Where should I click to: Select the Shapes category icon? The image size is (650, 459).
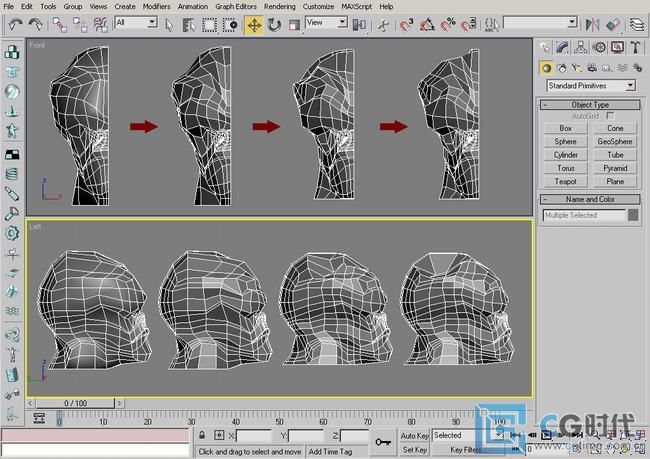(x=562, y=68)
